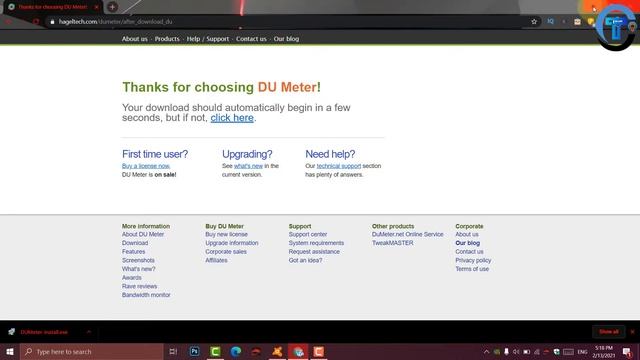Open DuMeter.net Online Service link
The height and width of the screenshot is (360, 640).
407,234
